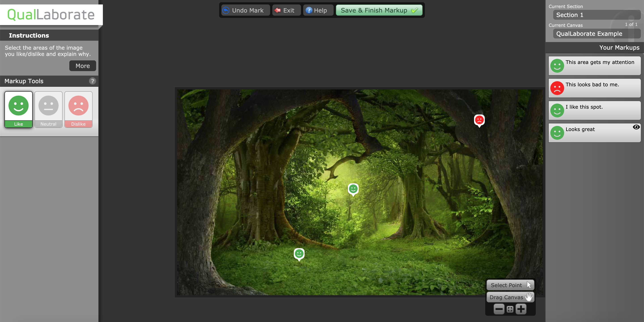Select the red Dislike face tool
This screenshot has width=644, height=322.
coord(78,109)
